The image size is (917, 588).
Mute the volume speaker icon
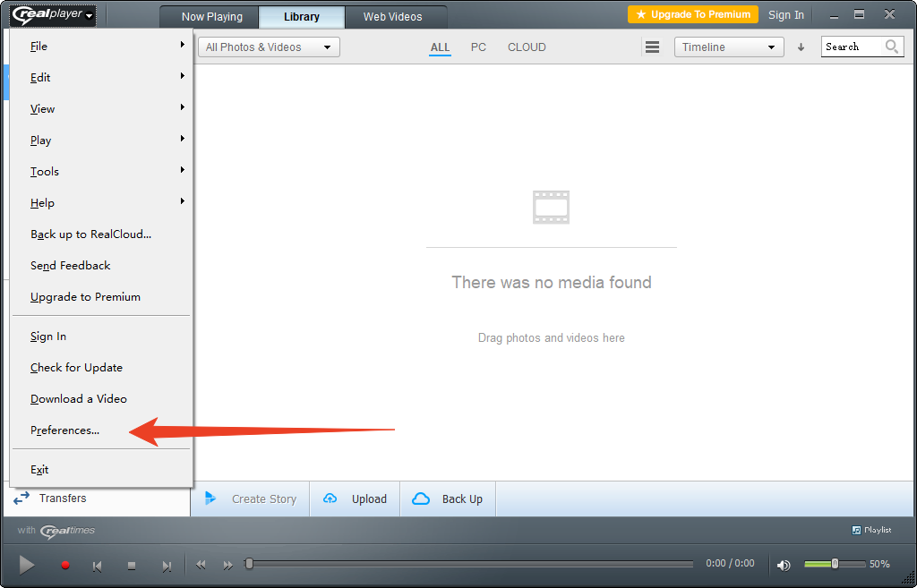[x=784, y=565]
